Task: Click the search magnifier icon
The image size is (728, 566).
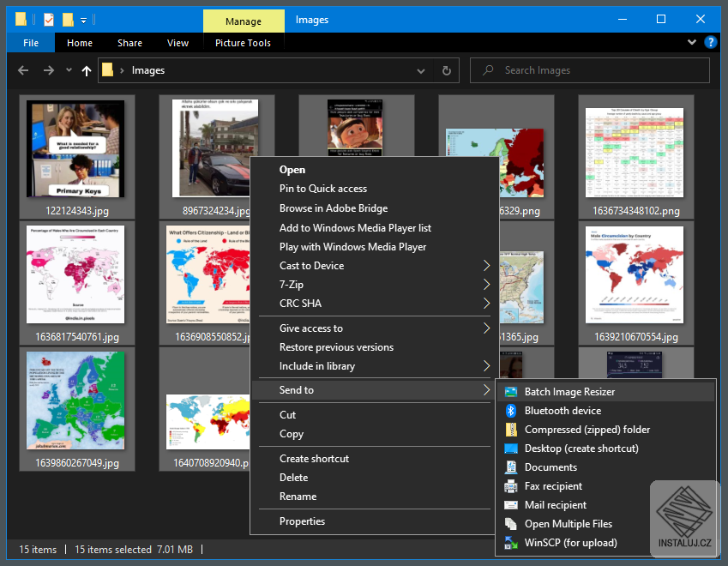Action: [488, 70]
